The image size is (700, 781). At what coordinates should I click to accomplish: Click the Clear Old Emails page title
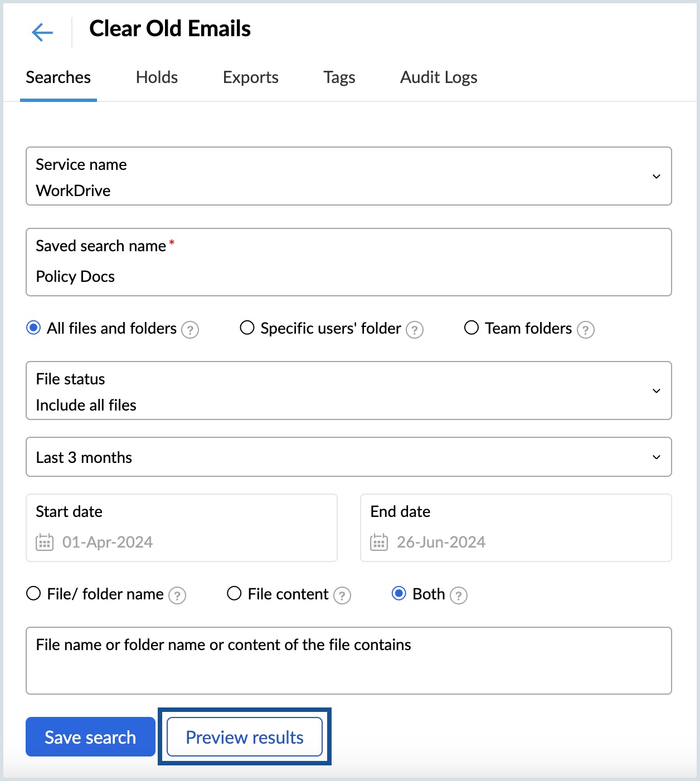[170, 28]
